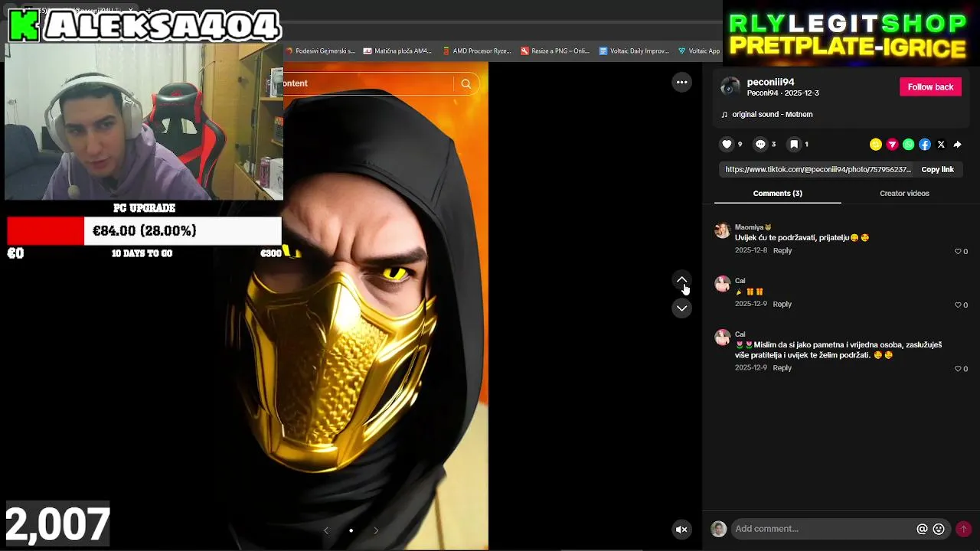
Task: Share the post to X
Action: [x=941, y=144]
